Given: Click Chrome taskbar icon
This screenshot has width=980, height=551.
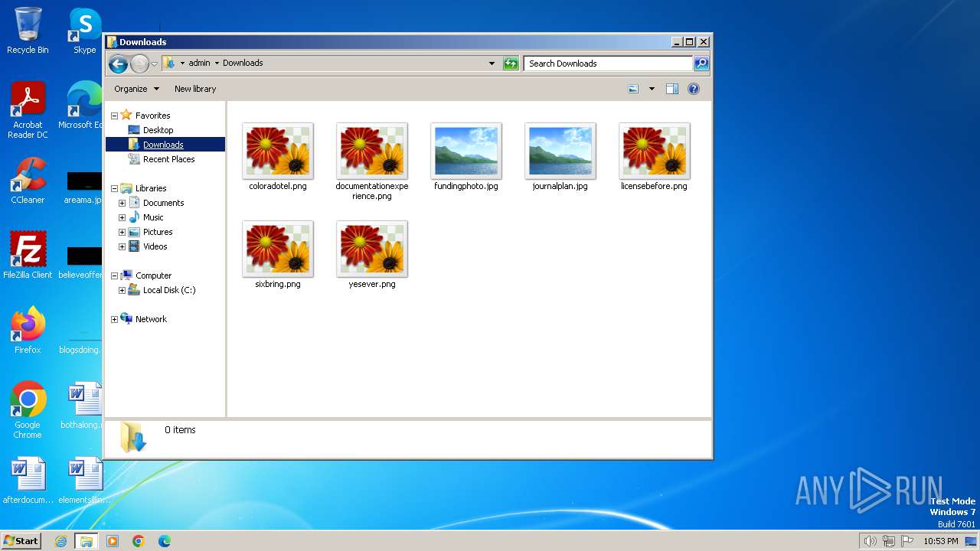Looking at the screenshot, I should click(x=139, y=541).
